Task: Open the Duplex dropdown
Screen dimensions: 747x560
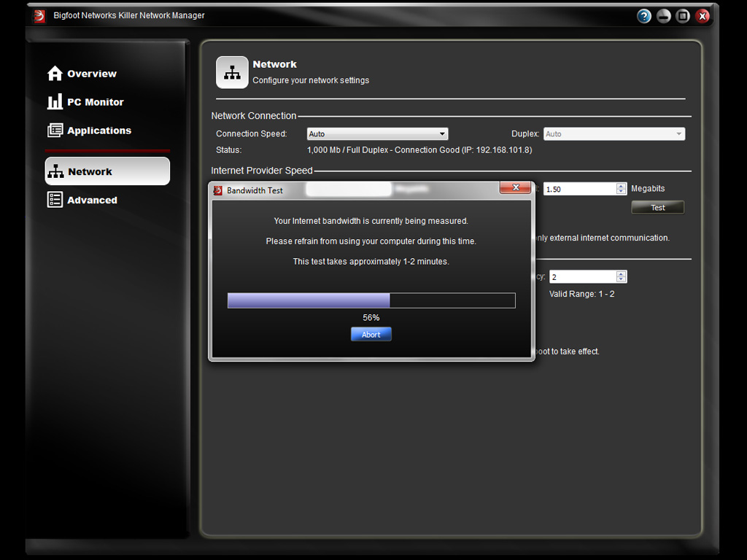Action: coord(614,134)
